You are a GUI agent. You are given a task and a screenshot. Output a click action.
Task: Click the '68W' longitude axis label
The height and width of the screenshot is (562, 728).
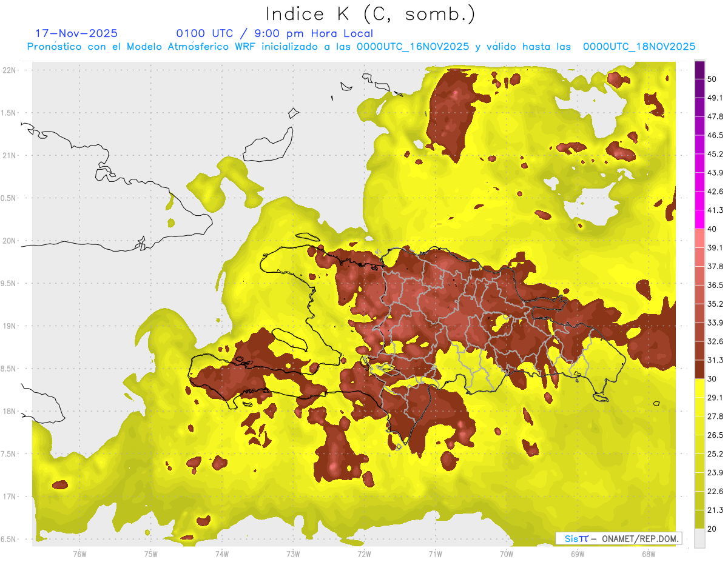pos(648,554)
